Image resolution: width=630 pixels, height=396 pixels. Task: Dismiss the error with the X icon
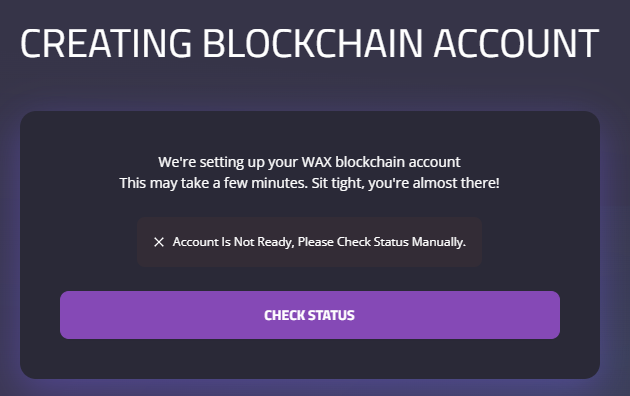[159, 242]
